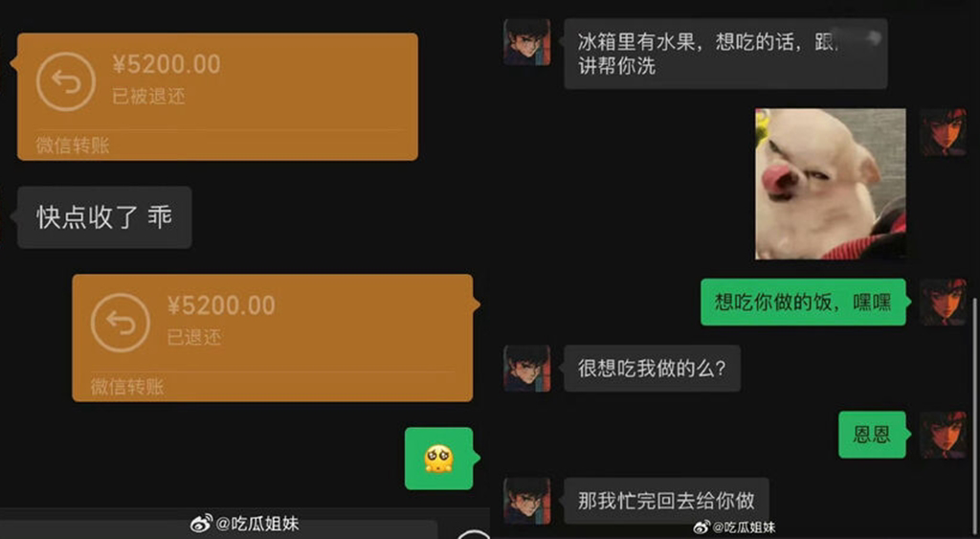This screenshot has height=539, width=980.
Task: Open the licking dog sticker image
Action: pos(831,184)
